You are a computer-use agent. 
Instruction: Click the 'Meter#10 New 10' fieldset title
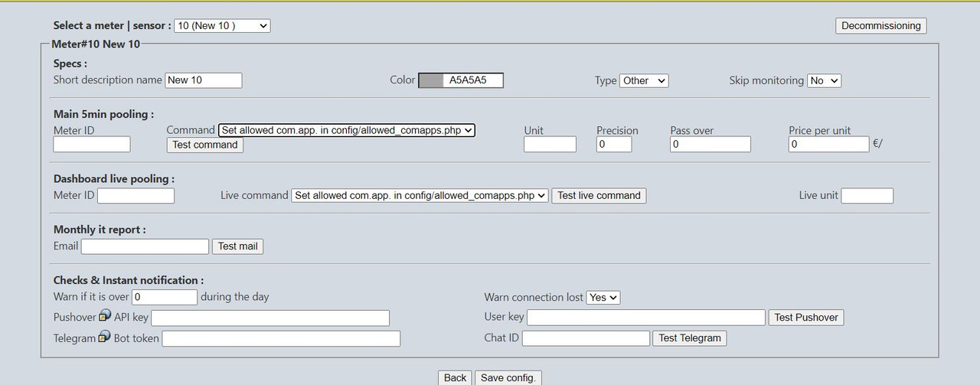point(96,44)
